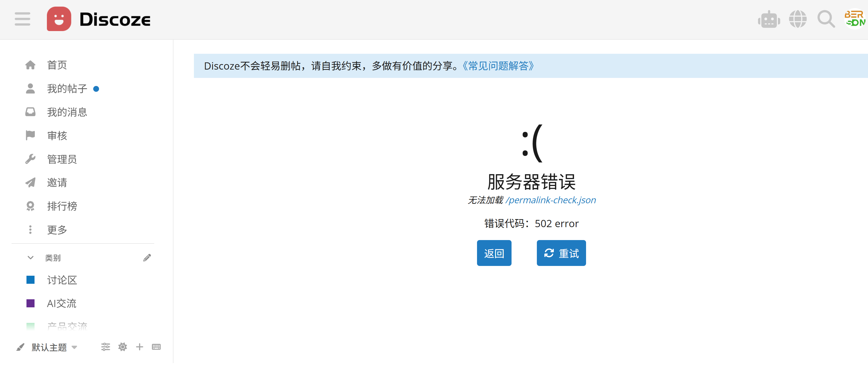Open sidebar sliders customization icon
Viewport: 868px width, 391px height.
click(106, 347)
